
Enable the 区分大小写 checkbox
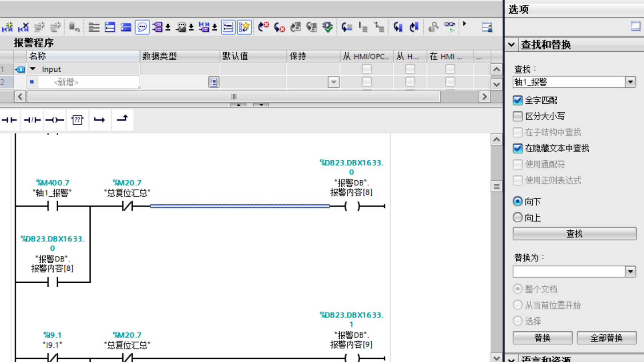click(x=517, y=116)
